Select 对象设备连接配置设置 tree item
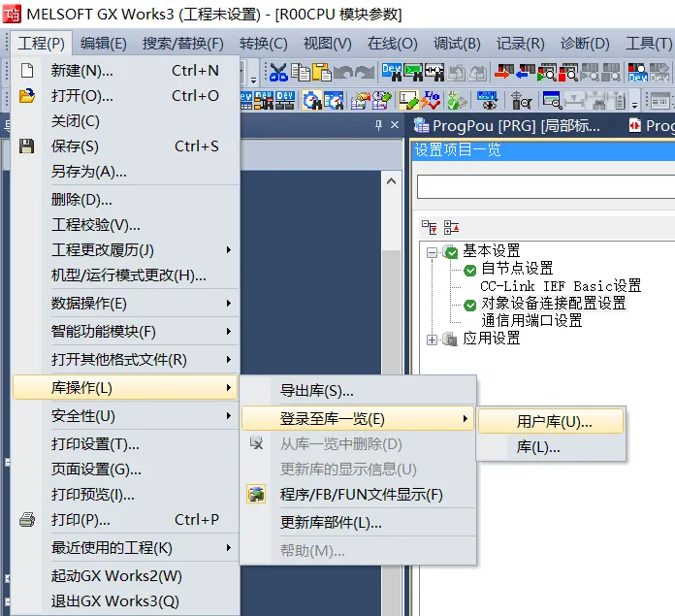This screenshot has width=675, height=616. pos(553,303)
